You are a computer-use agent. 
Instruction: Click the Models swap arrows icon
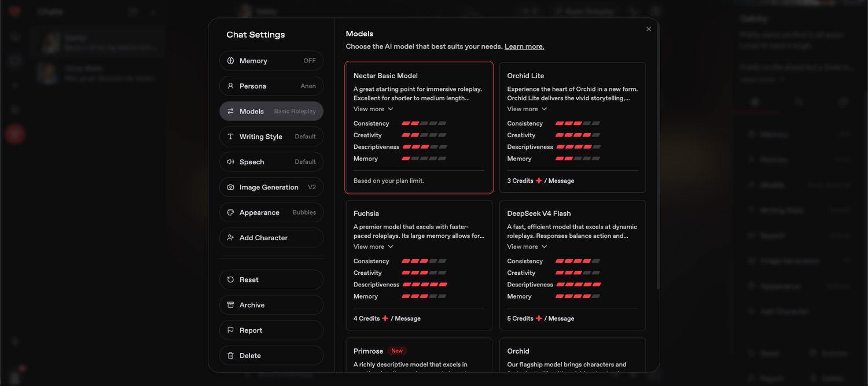[x=230, y=111]
